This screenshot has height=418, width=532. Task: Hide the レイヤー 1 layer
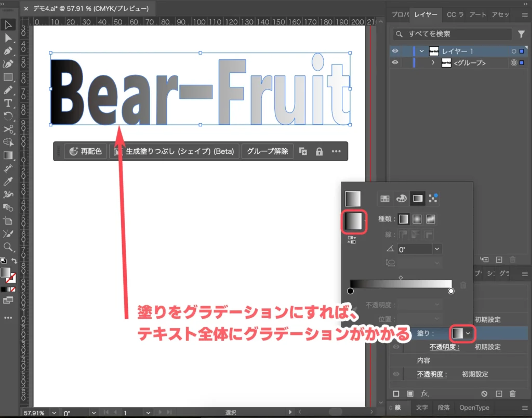tap(395, 51)
